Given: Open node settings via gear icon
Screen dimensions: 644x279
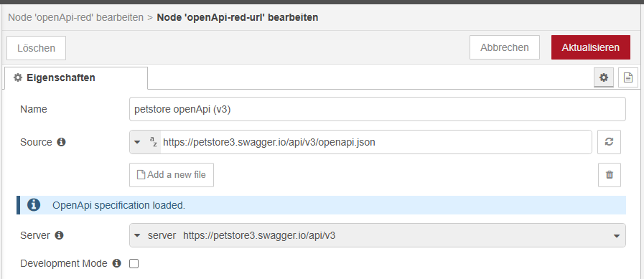Looking at the screenshot, I should coord(603,77).
